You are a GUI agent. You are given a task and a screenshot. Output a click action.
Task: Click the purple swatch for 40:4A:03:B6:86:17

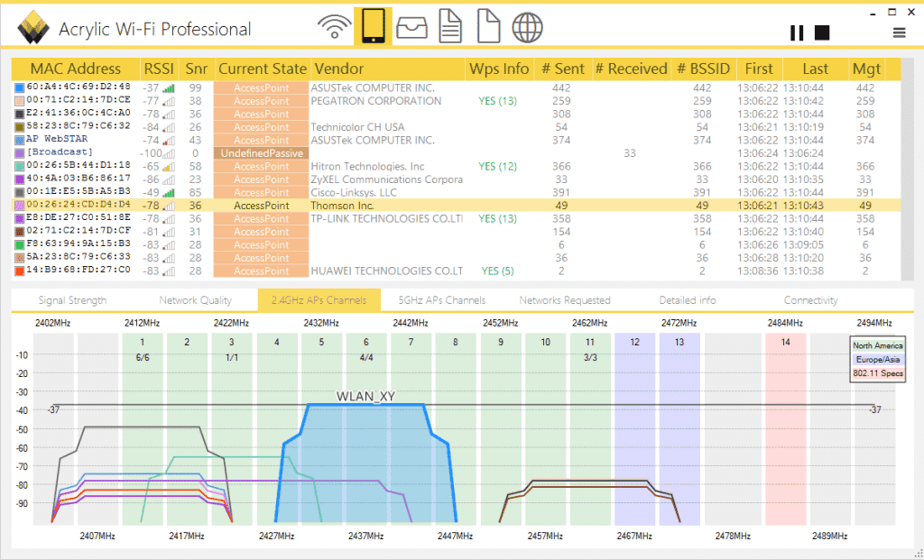[x=19, y=179]
